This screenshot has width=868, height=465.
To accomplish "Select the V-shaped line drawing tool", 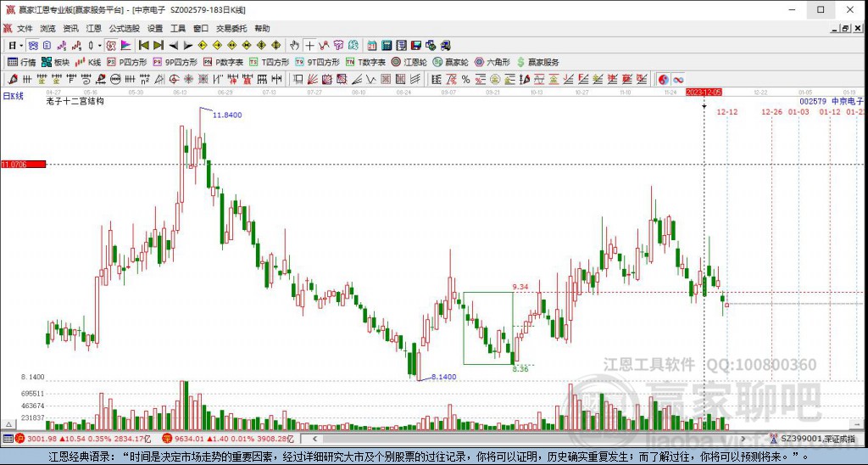I will coord(371,79).
